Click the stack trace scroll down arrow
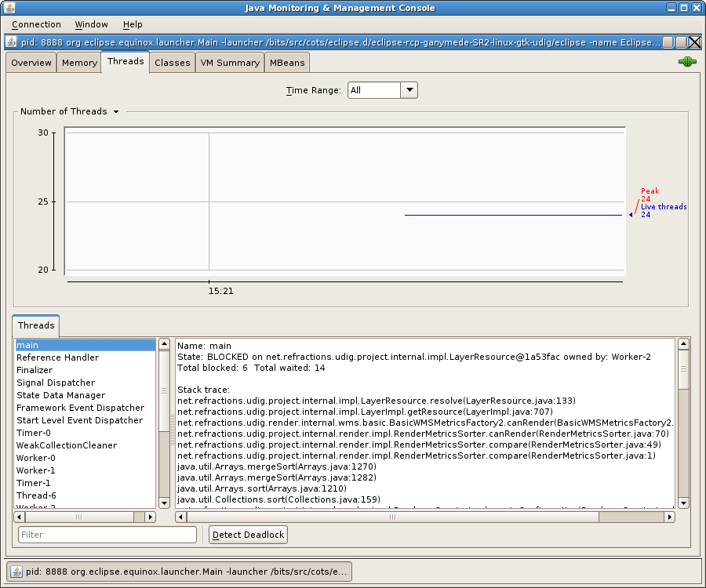Image resolution: width=706 pixels, height=588 pixels. (x=683, y=503)
